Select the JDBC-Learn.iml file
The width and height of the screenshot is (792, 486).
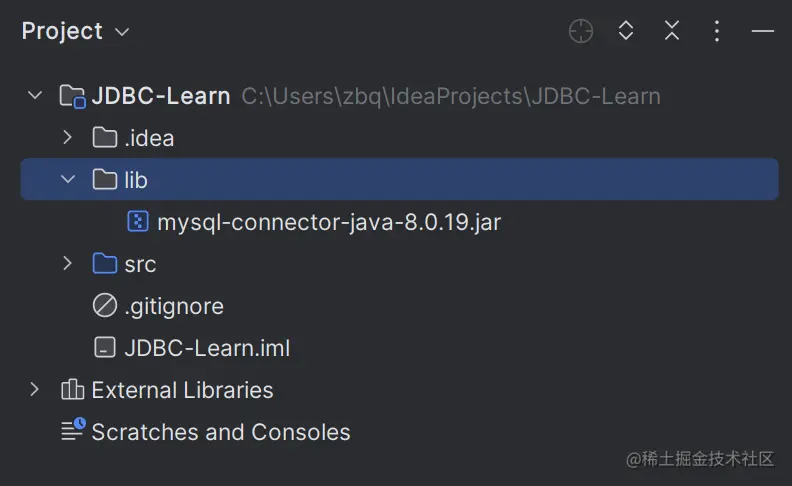point(207,348)
